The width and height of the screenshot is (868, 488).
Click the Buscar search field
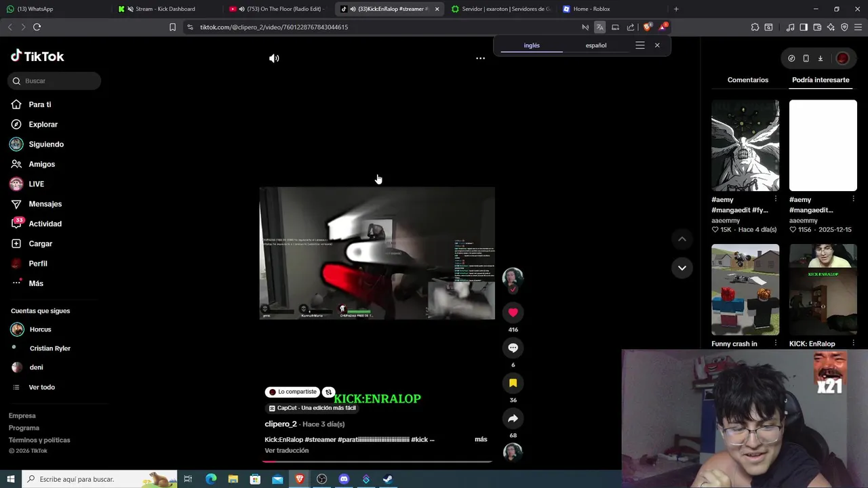[54, 81]
